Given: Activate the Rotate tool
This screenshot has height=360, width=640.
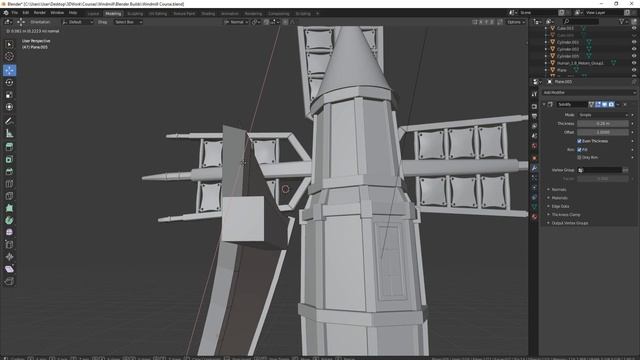Looking at the screenshot, I should pyautogui.click(x=9, y=82).
